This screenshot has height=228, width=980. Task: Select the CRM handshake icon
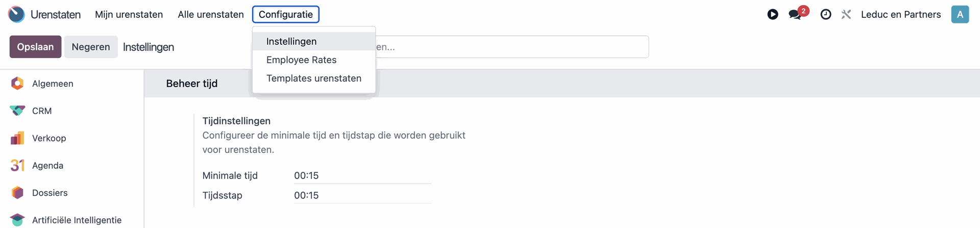pos(17,111)
